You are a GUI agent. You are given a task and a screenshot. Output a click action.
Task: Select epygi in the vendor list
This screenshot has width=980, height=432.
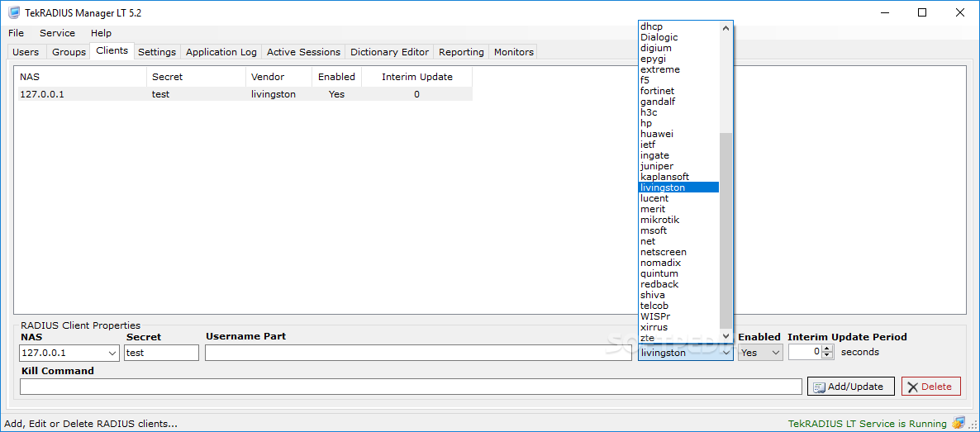coord(678,59)
